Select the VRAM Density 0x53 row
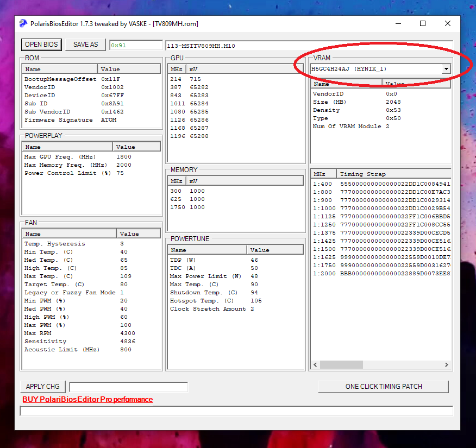Viewport: 476px width, 448px height. pyautogui.click(x=381, y=110)
